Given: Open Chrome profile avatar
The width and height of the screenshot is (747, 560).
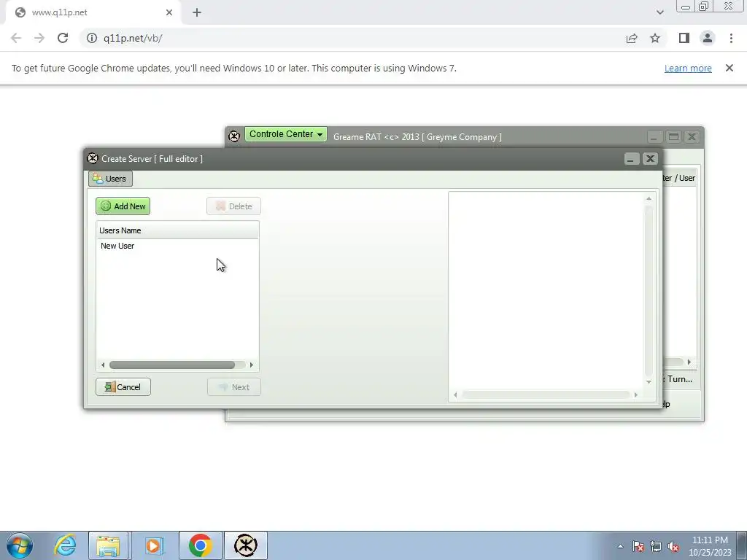Looking at the screenshot, I should [708, 38].
